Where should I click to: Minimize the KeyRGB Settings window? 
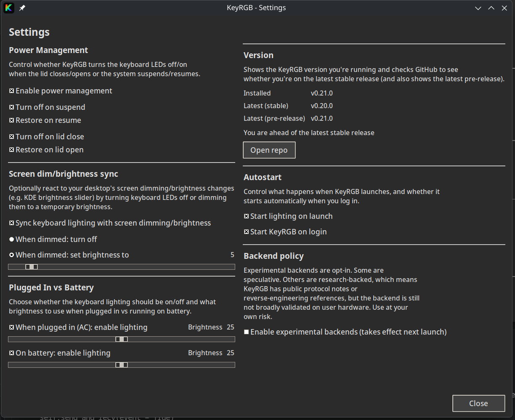478,8
